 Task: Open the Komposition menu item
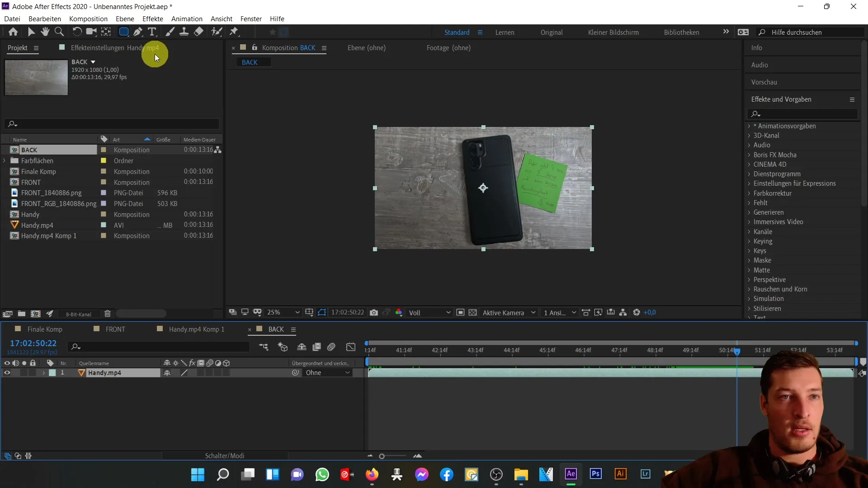pyautogui.click(x=88, y=19)
